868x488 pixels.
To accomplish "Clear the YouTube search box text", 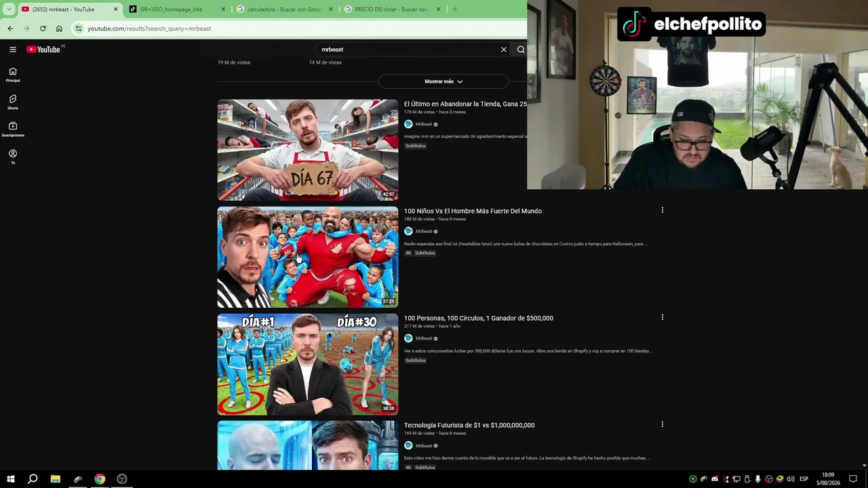I will coord(504,49).
